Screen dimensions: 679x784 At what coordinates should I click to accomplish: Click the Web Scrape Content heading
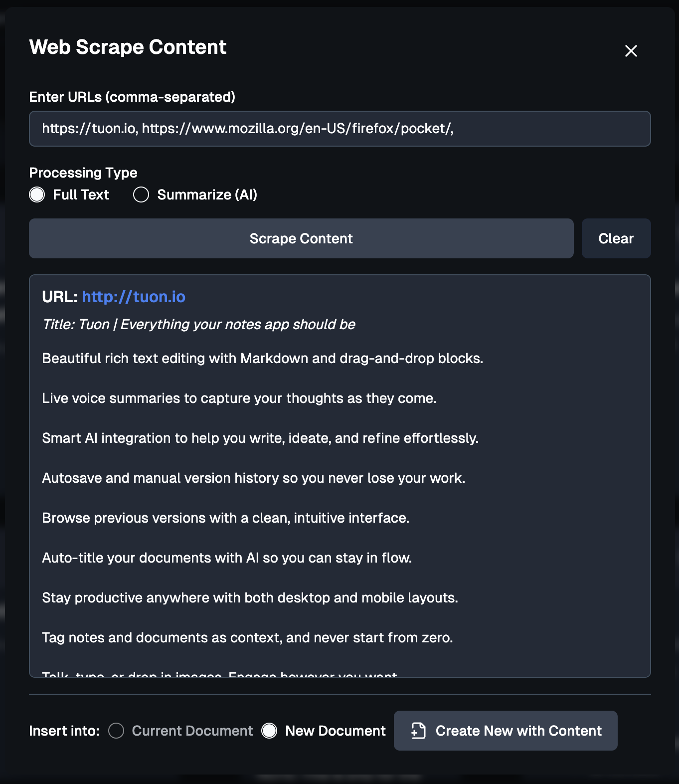click(x=128, y=47)
